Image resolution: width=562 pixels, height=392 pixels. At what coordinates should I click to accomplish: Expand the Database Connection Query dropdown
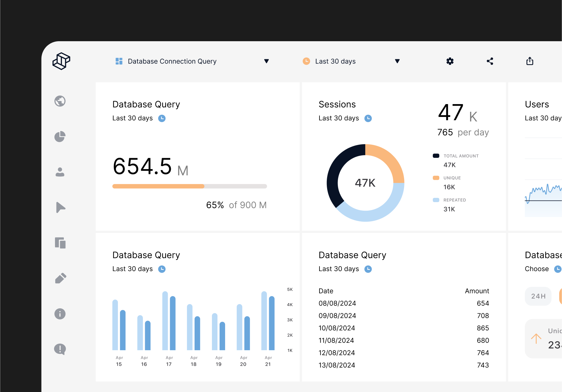[266, 61]
